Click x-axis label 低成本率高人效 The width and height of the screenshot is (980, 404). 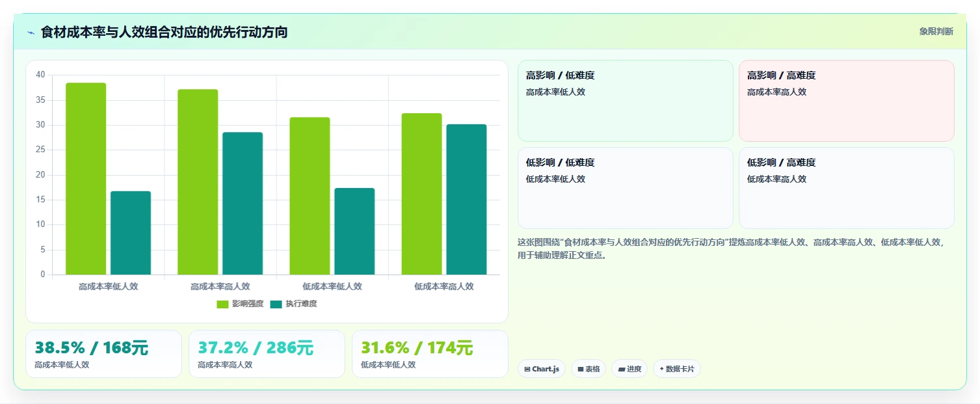click(444, 286)
